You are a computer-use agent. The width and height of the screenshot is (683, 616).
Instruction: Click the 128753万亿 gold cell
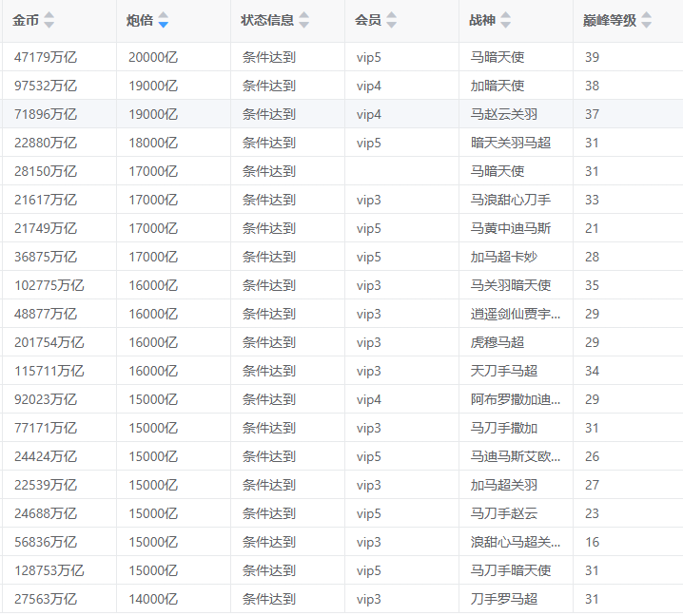tap(49, 570)
